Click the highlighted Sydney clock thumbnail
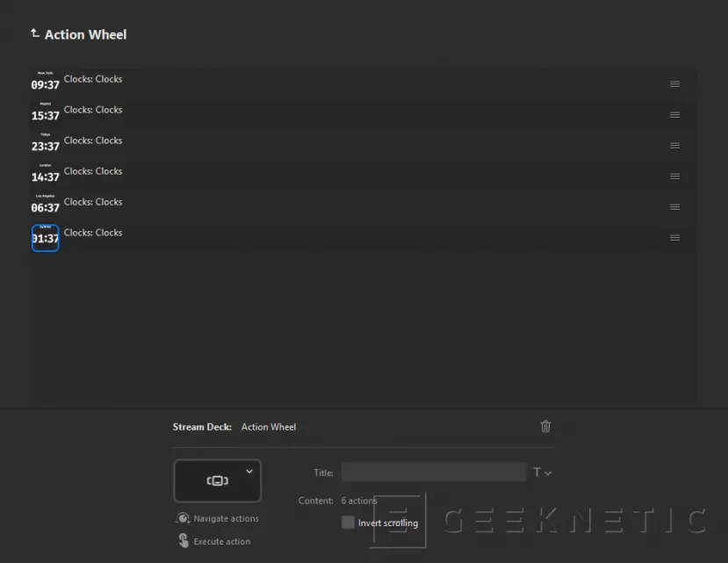The image size is (728, 563). click(46, 237)
